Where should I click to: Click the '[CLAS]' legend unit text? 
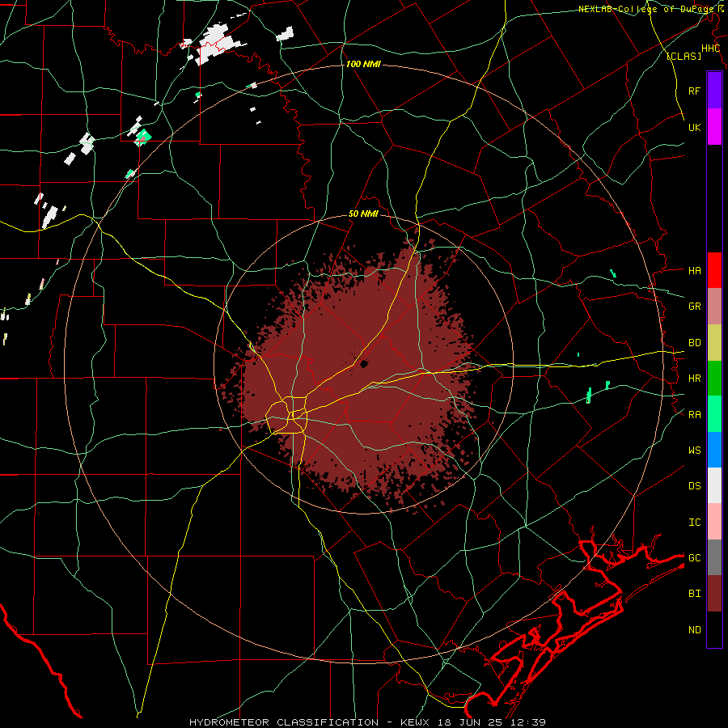(x=684, y=57)
